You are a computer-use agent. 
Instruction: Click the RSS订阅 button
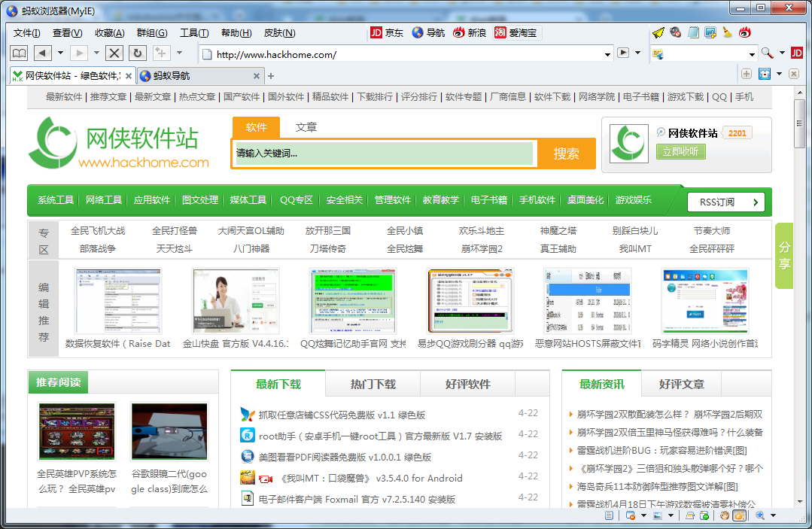tap(726, 202)
